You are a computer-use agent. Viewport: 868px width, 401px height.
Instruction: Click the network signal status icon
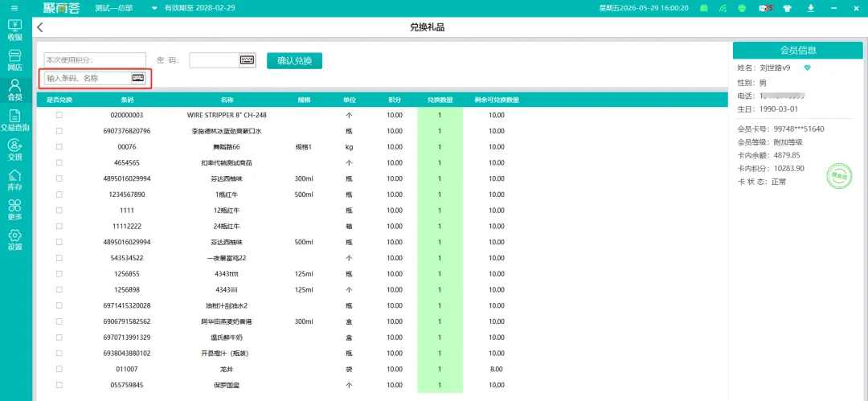[723, 8]
